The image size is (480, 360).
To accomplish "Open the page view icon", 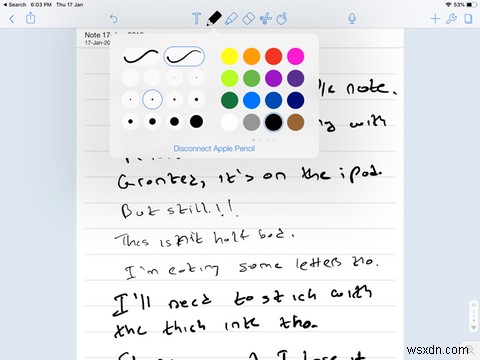I will [468, 19].
